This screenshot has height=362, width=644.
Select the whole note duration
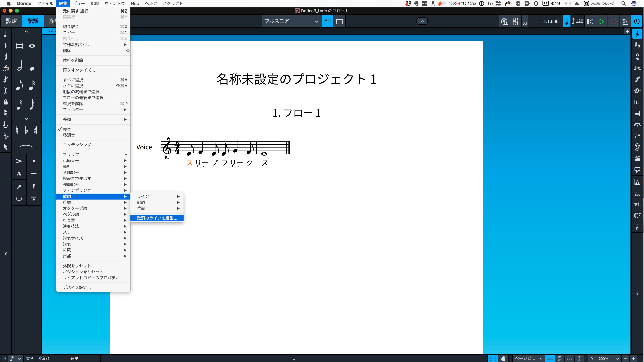click(x=32, y=46)
